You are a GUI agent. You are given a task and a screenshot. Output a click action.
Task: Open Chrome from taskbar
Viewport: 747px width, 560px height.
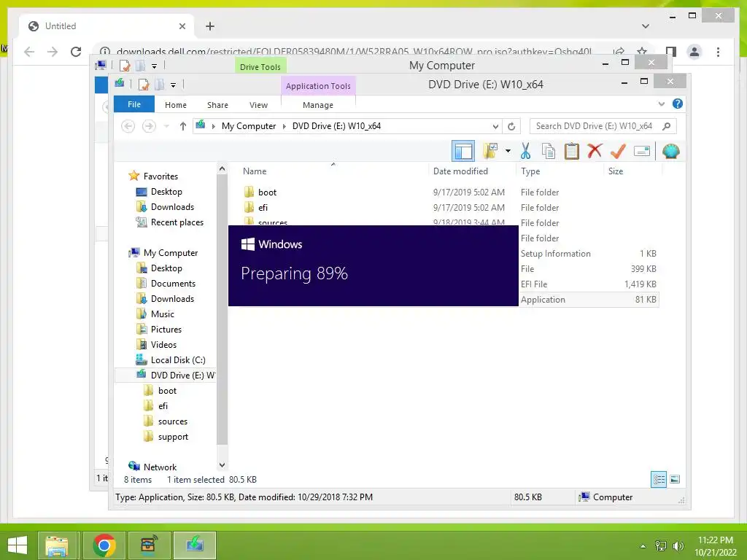point(104,545)
